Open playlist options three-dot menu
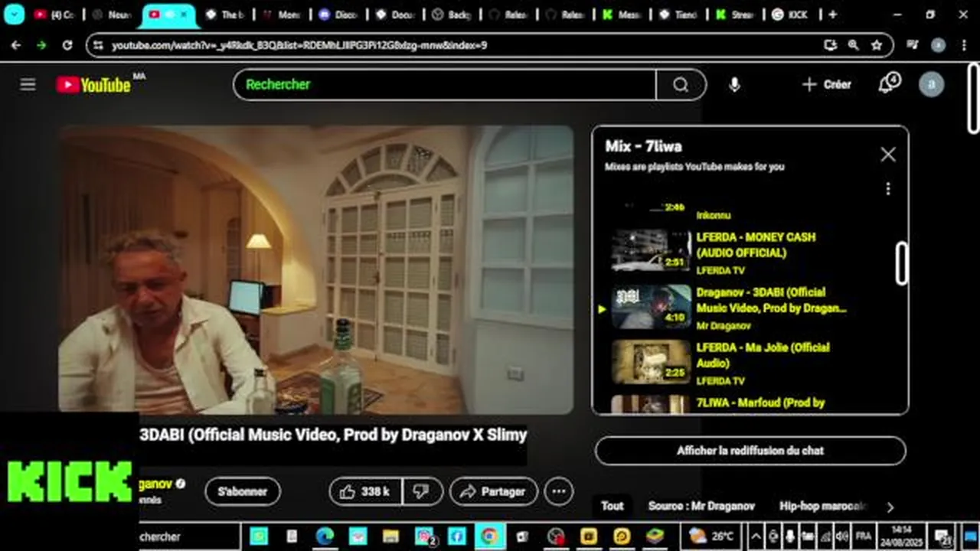The width and height of the screenshot is (980, 551). click(887, 188)
